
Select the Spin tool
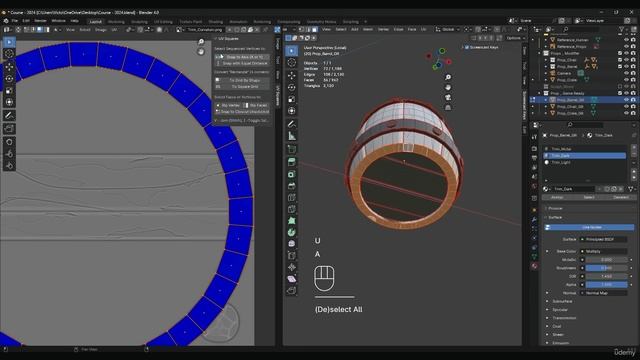pyautogui.click(x=291, y=232)
